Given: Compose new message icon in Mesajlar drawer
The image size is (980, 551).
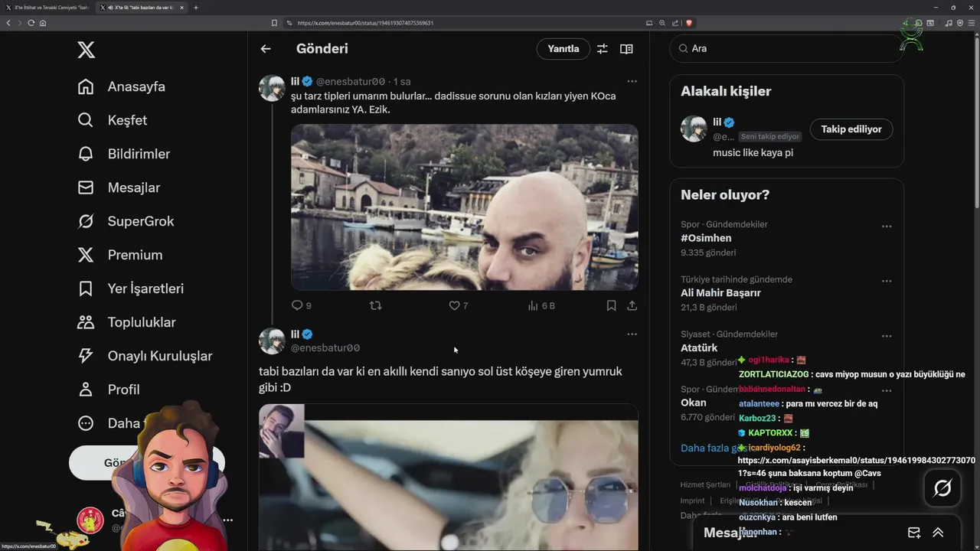Looking at the screenshot, I should 914,533.
